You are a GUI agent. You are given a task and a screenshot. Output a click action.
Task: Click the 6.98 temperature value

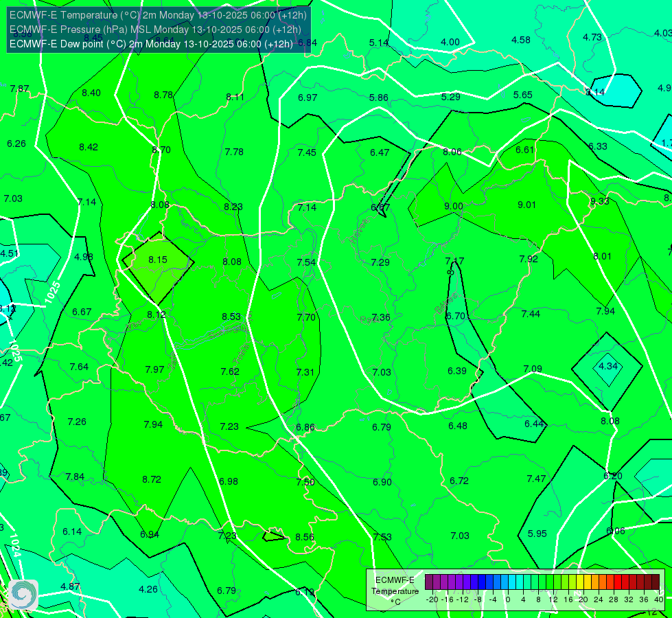click(x=229, y=481)
